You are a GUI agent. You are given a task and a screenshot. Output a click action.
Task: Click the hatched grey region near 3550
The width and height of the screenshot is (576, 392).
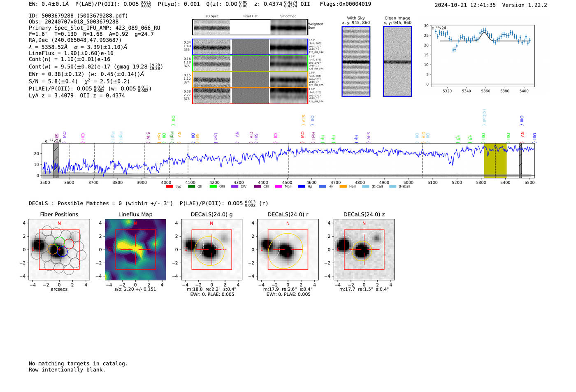click(56, 161)
